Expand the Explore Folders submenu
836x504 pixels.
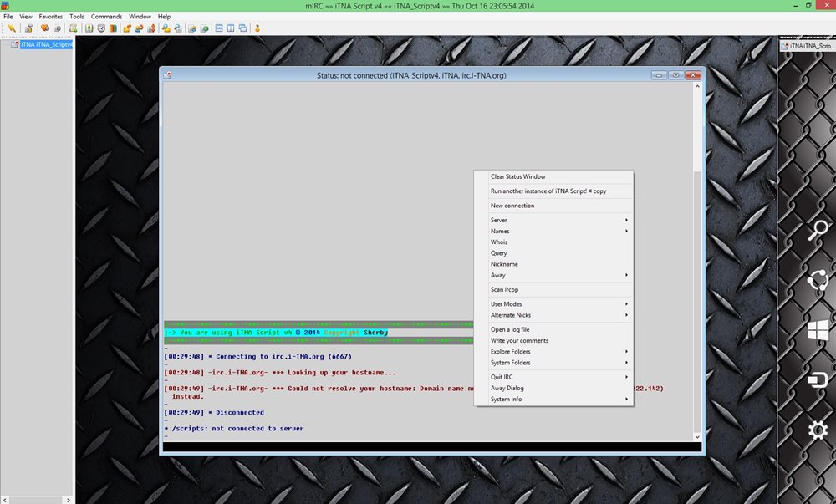click(x=553, y=351)
